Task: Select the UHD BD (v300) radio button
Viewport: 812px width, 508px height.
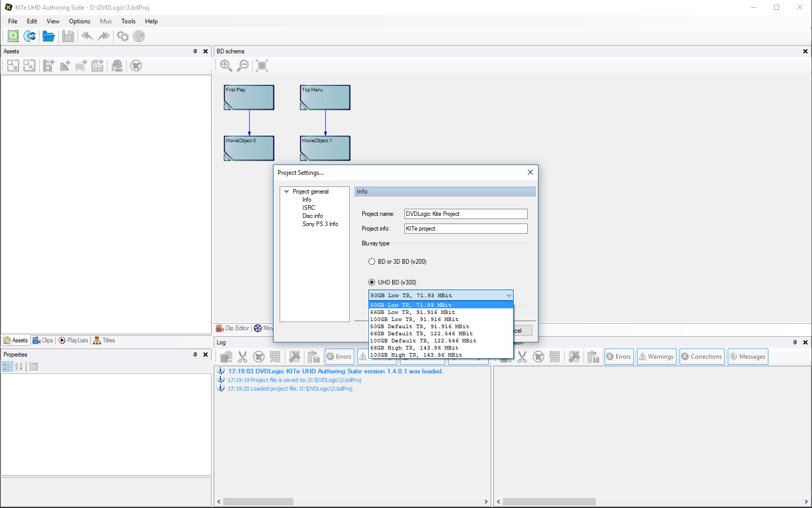Action: point(372,282)
